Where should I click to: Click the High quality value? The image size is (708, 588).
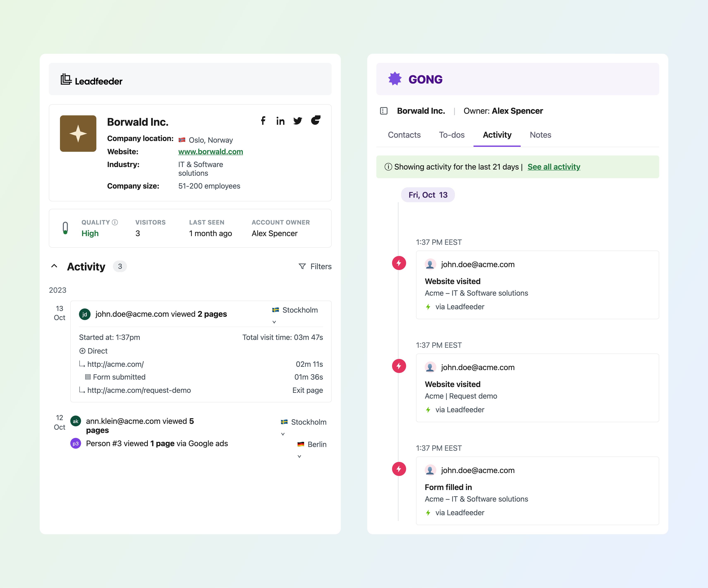(x=90, y=233)
